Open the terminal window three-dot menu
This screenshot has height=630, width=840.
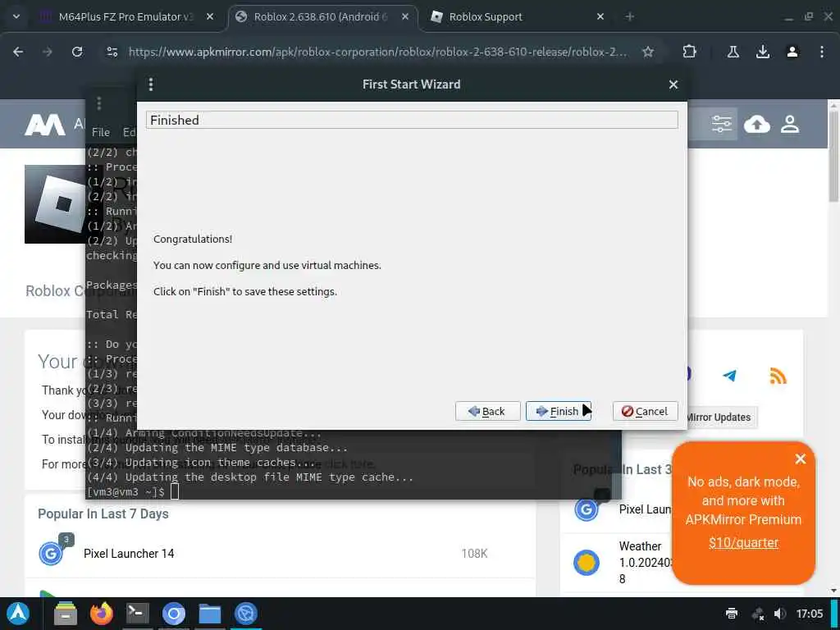[98, 103]
